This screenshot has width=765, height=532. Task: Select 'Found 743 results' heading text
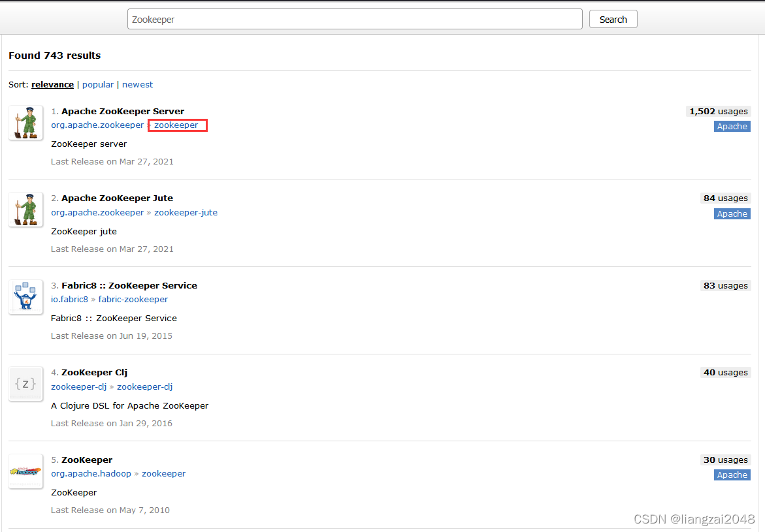[55, 55]
